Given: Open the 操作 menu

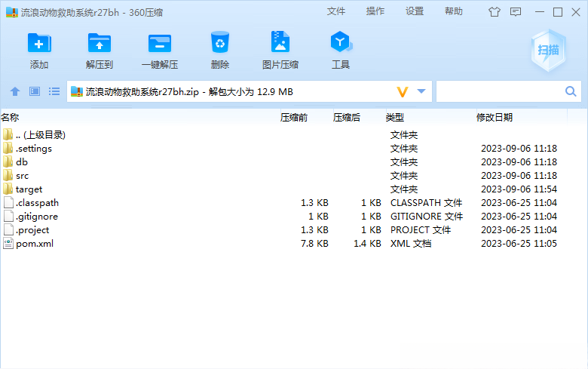Looking at the screenshot, I should (x=375, y=11).
